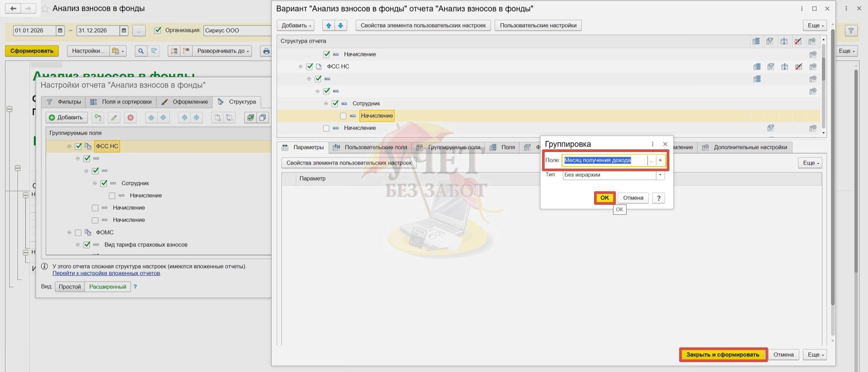
Task: Go back with the left arrow navigation
Action: [x=13, y=9]
